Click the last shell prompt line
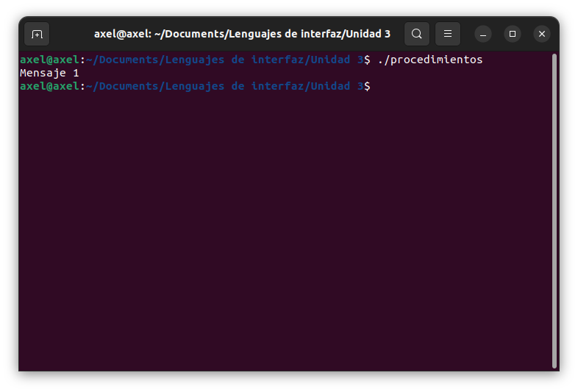 click(x=195, y=86)
